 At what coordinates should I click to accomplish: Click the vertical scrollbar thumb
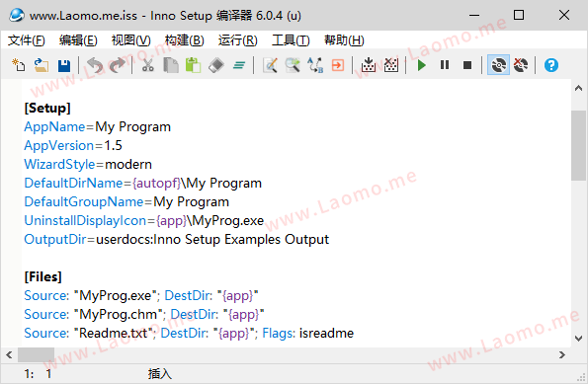pyautogui.click(x=579, y=146)
